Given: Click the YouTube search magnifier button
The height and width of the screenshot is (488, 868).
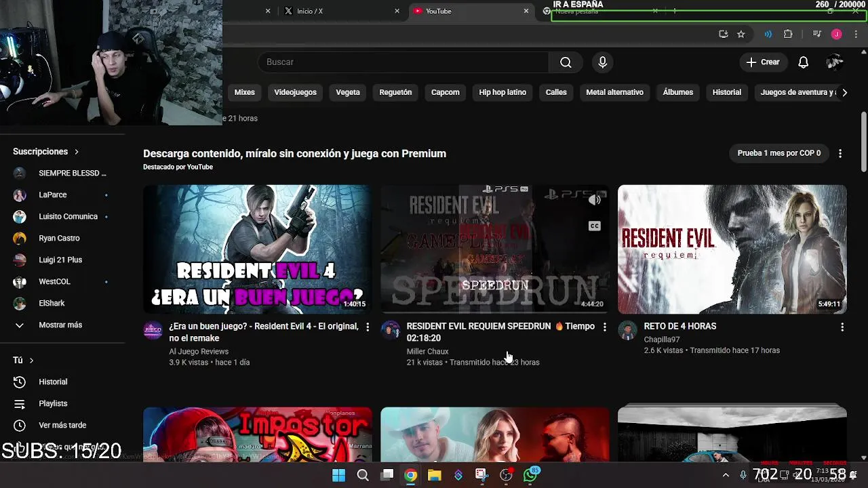Looking at the screenshot, I should [566, 62].
